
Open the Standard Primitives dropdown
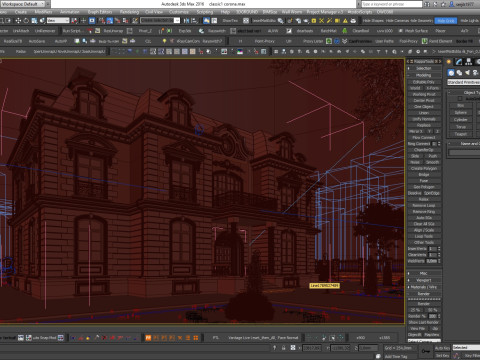[464, 82]
